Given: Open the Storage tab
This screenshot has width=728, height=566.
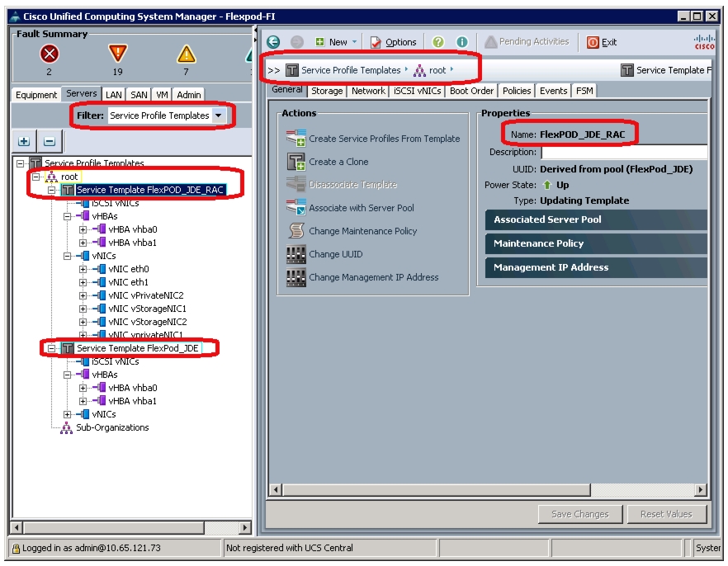Looking at the screenshot, I should coord(327,91).
